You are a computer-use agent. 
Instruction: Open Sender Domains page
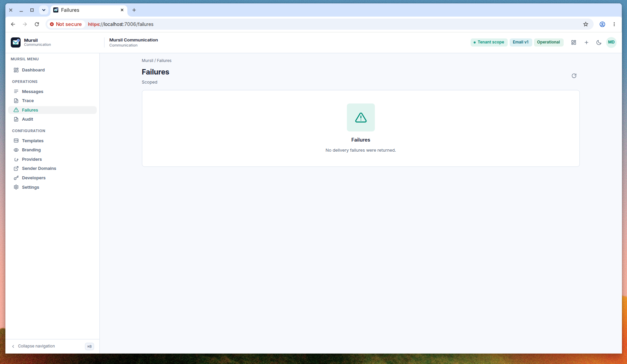pos(52,169)
